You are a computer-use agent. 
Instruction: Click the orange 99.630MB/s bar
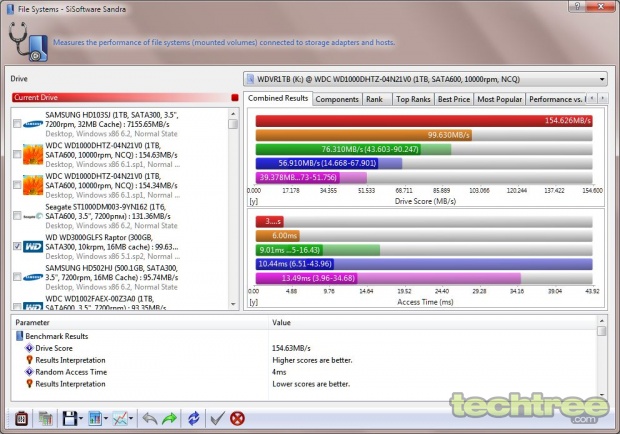pyautogui.click(x=363, y=135)
